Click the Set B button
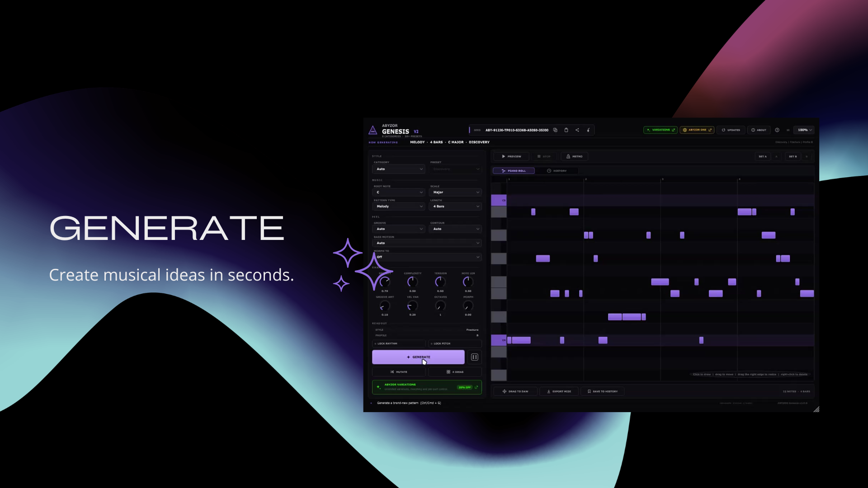Image resolution: width=868 pixels, height=488 pixels. point(793,156)
